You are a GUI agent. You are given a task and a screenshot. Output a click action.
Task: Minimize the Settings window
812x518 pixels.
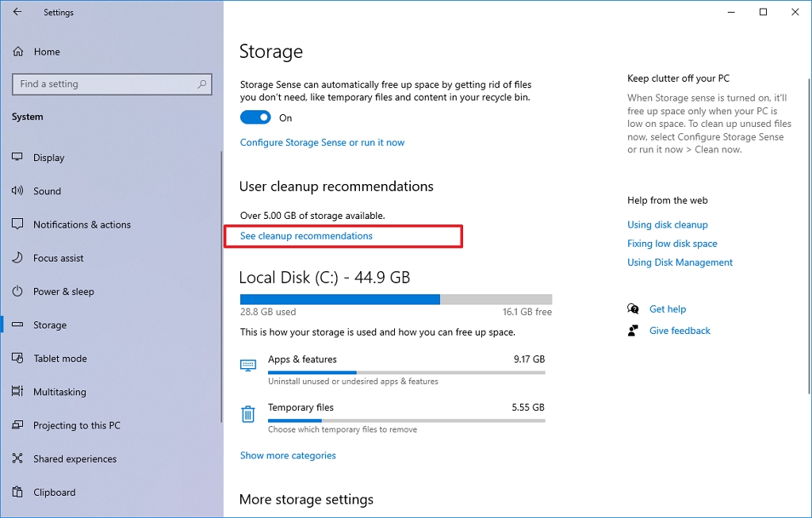(731, 12)
